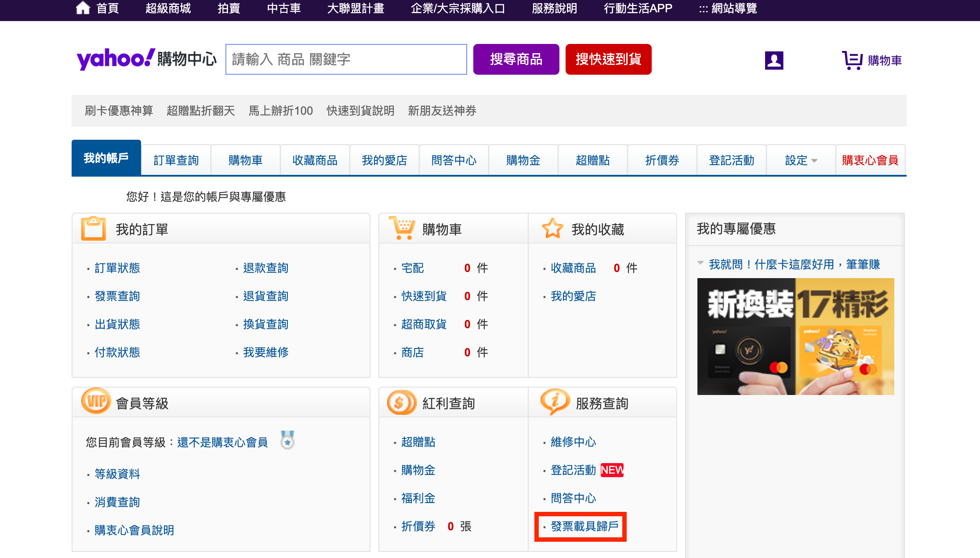Open the 退款查詢 link
Image resolution: width=980 pixels, height=558 pixels.
coord(265,268)
